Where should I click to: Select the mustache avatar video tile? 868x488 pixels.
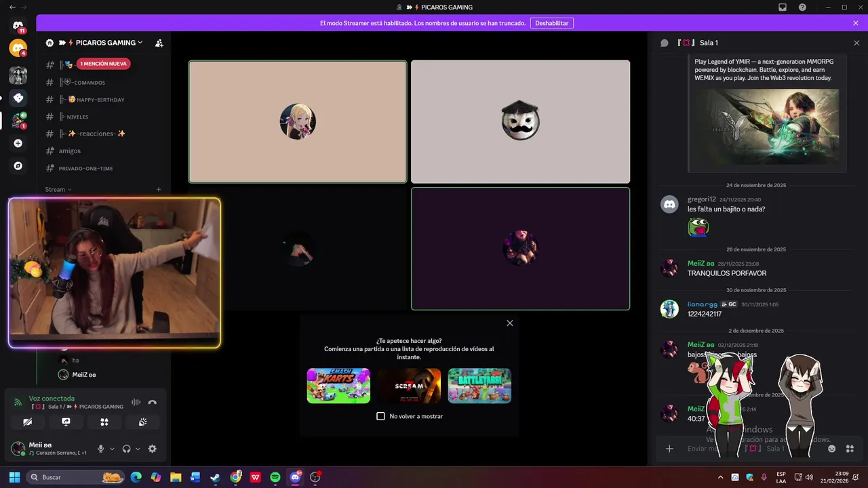(x=520, y=122)
